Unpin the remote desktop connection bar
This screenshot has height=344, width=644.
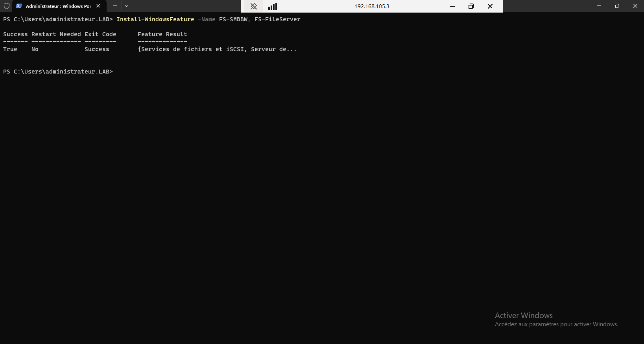click(x=254, y=6)
